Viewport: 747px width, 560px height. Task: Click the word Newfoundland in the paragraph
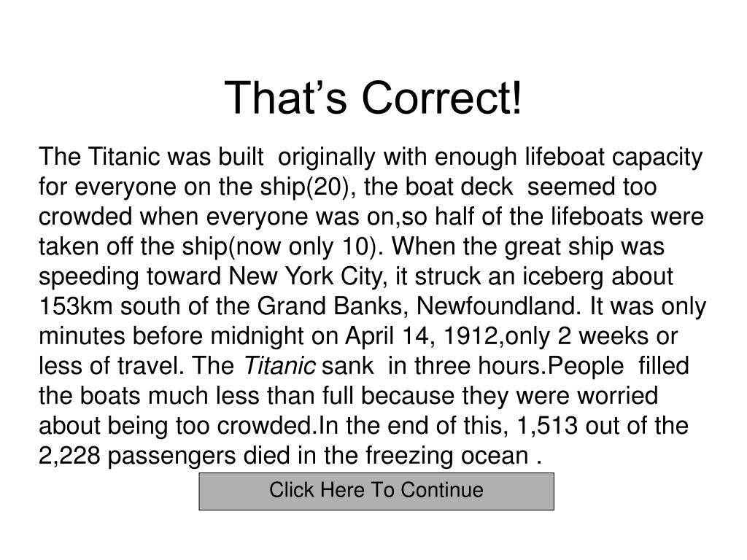498,306
